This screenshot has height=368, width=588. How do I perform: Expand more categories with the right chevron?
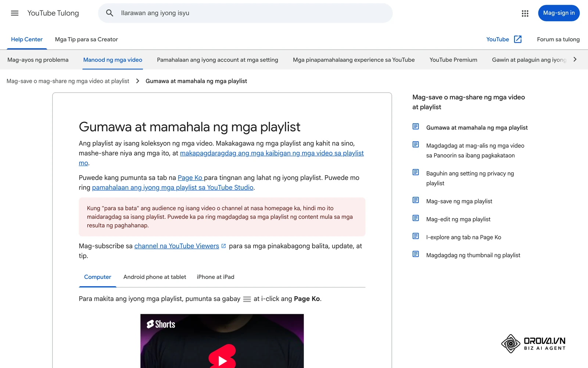point(575,59)
